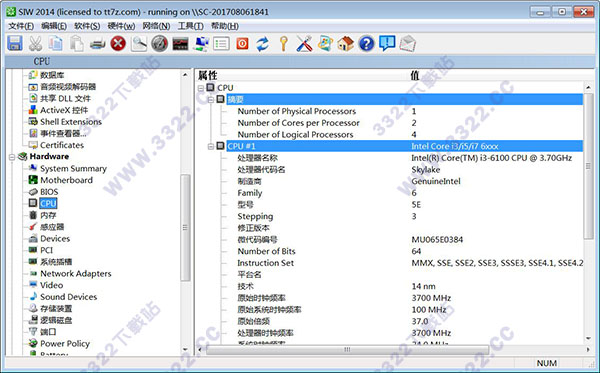Viewport: 600px width, 373px height.
Task: Select 共享 DLL 文件 tree item
Action: tap(65, 98)
